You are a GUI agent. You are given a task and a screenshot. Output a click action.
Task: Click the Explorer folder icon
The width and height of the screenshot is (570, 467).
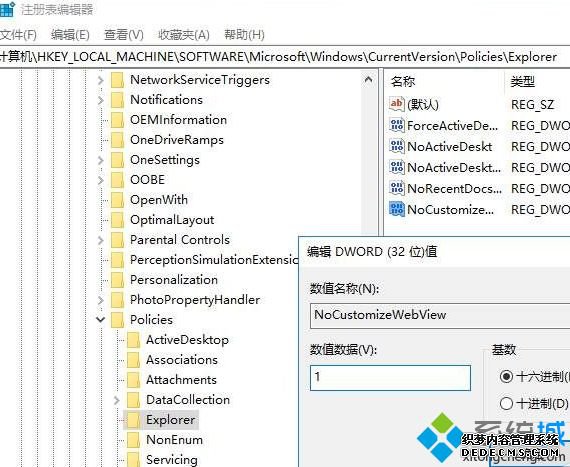[133, 420]
